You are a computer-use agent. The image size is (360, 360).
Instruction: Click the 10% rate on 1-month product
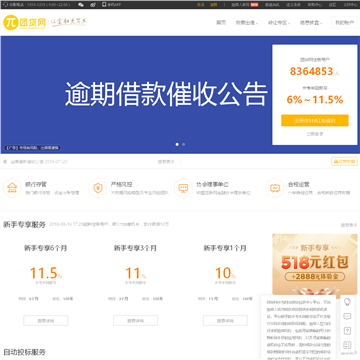click(225, 273)
